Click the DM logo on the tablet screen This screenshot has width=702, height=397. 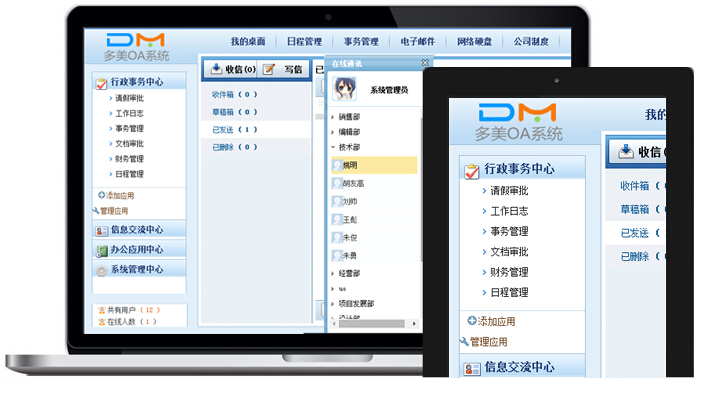tap(517, 112)
